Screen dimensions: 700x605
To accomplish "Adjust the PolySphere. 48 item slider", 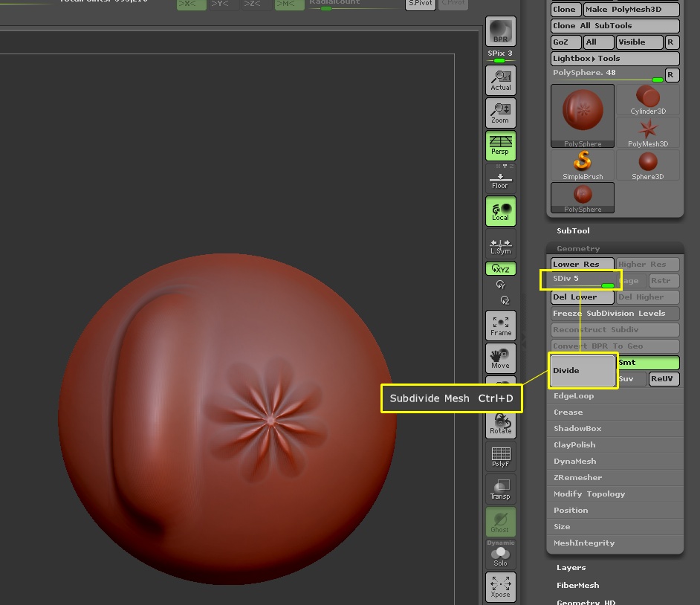I will point(607,75).
